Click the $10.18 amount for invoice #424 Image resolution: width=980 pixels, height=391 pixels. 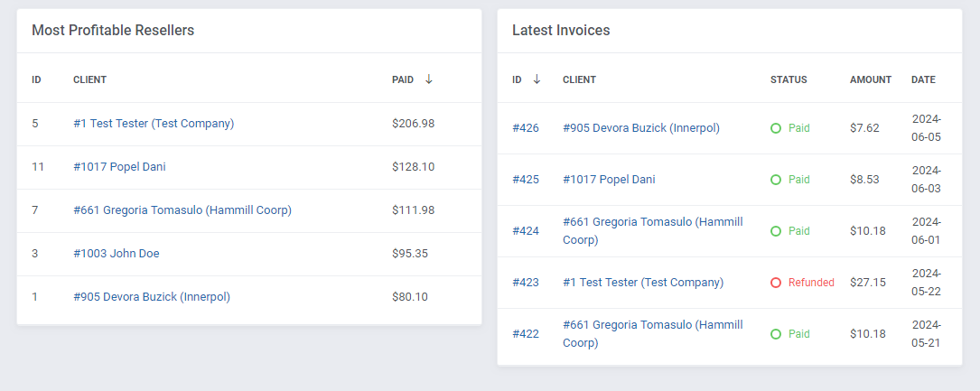pyautogui.click(x=868, y=231)
